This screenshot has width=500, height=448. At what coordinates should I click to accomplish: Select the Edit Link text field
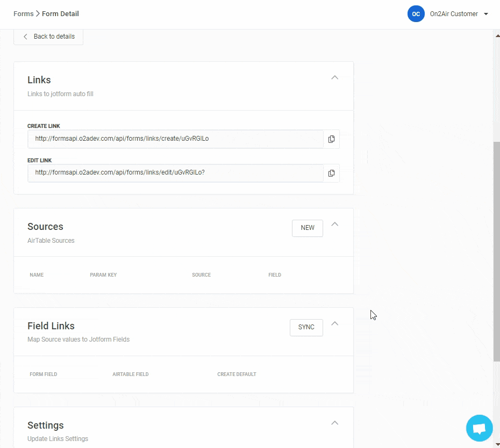point(175,172)
